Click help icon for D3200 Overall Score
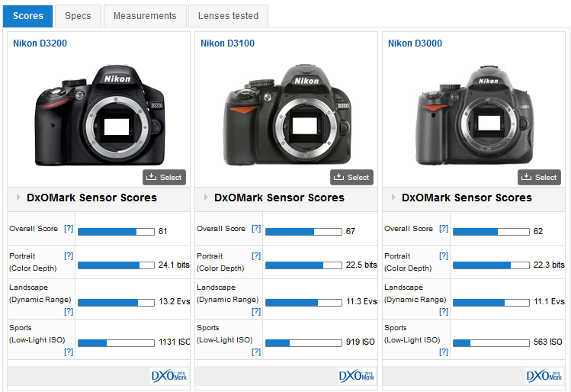 (69, 229)
